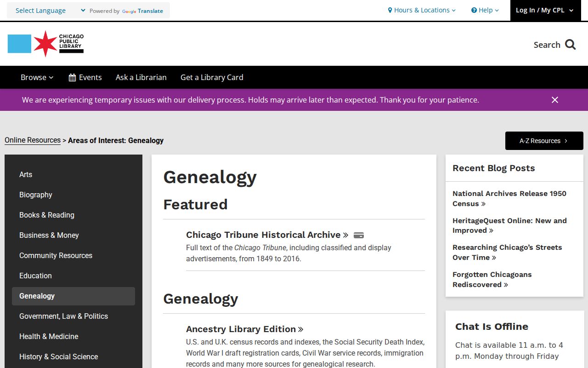Click library card icon beside Chicago Tribune
The height and width of the screenshot is (368, 588).
(359, 235)
